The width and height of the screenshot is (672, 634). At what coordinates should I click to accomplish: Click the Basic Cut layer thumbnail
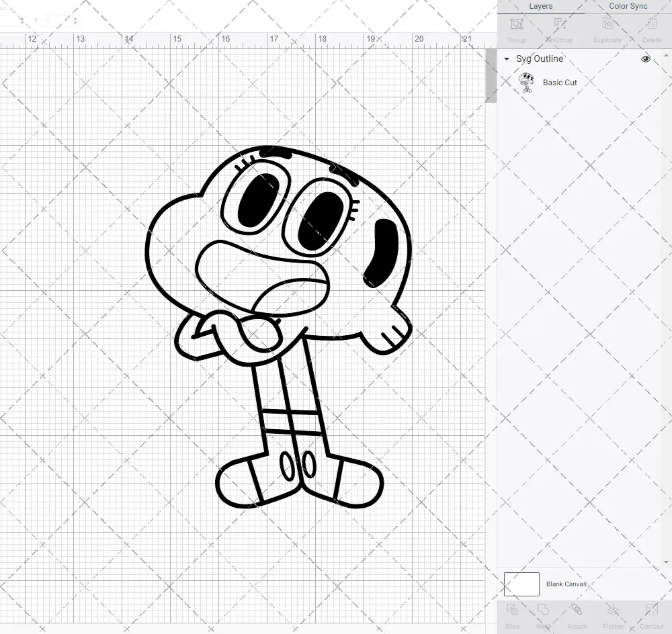click(526, 82)
